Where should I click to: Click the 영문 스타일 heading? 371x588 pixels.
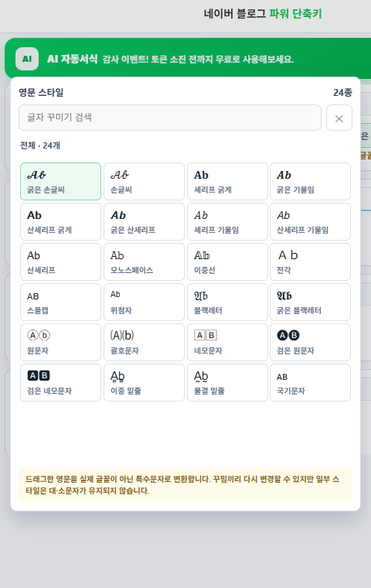[41, 93]
